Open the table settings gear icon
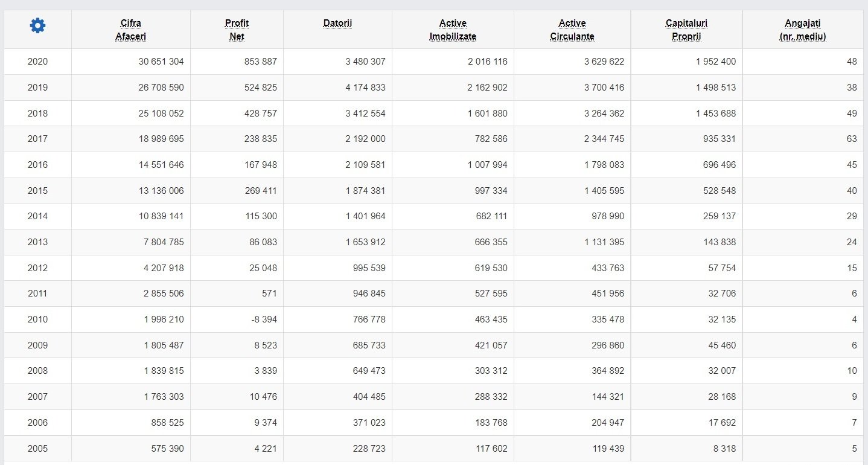Image resolution: width=868 pixels, height=465 pixels. 37,26
